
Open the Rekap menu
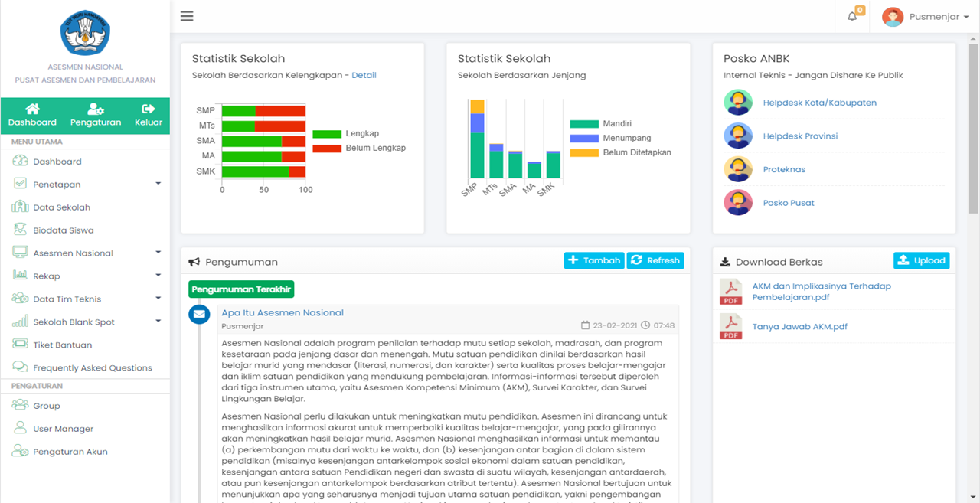pos(47,276)
